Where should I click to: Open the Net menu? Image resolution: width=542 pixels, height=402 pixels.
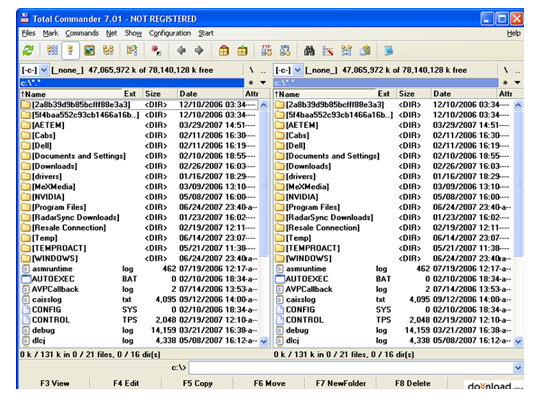click(x=111, y=33)
